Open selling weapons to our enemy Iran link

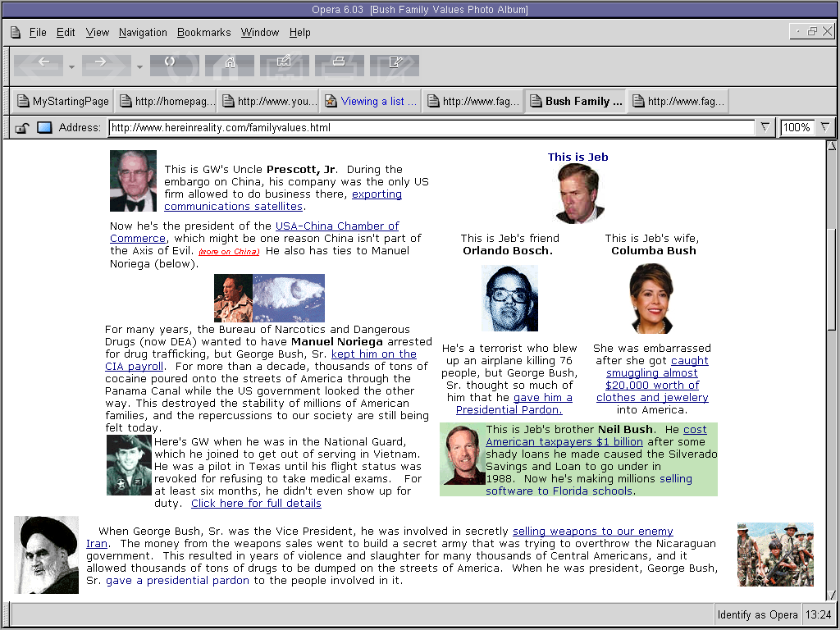[x=379, y=537]
